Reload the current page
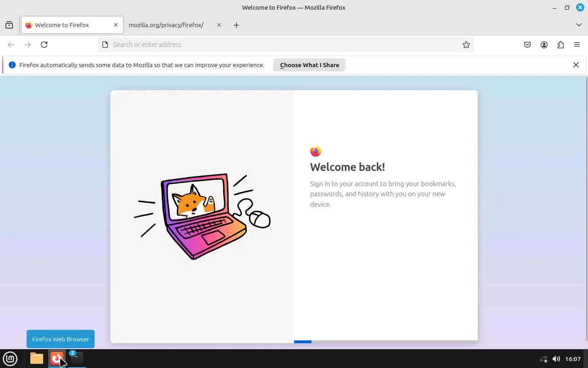588x368 pixels. [x=44, y=45]
